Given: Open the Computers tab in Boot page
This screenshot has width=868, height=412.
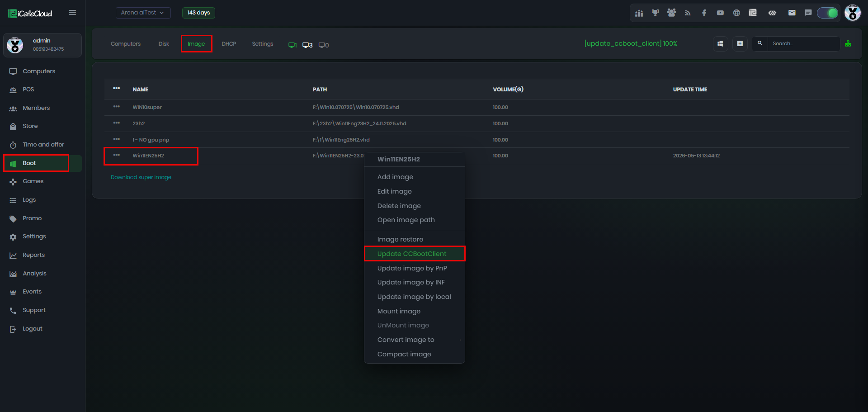Looking at the screenshot, I should pyautogui.click(x=126, y=44).
